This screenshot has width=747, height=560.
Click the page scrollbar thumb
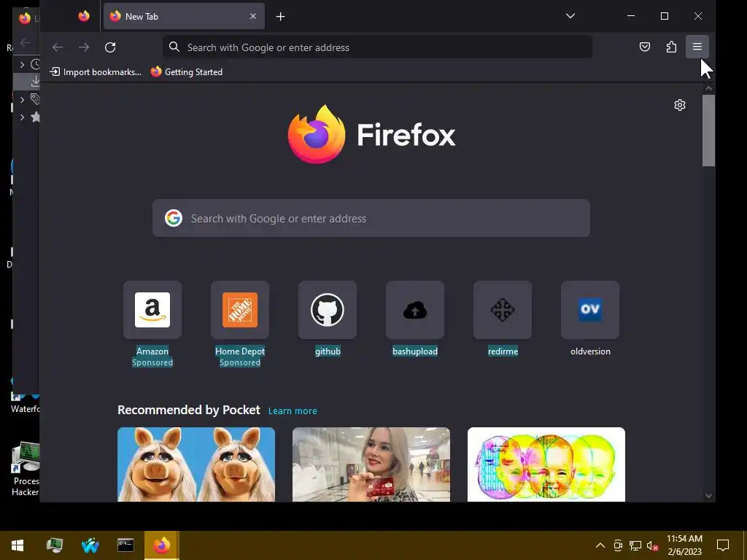(x=708, y=131)
